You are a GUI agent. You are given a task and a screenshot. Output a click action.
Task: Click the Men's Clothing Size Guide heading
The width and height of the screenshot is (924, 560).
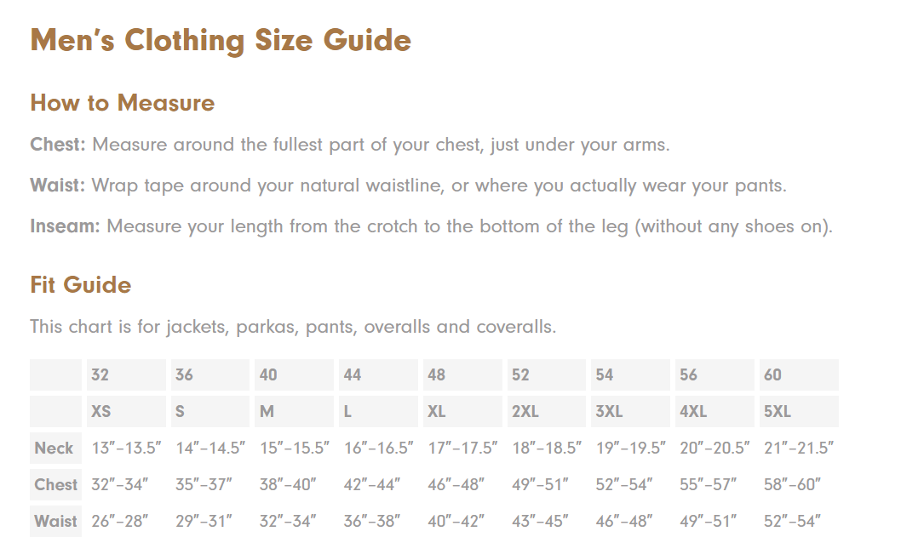click(x=221, y=41)
